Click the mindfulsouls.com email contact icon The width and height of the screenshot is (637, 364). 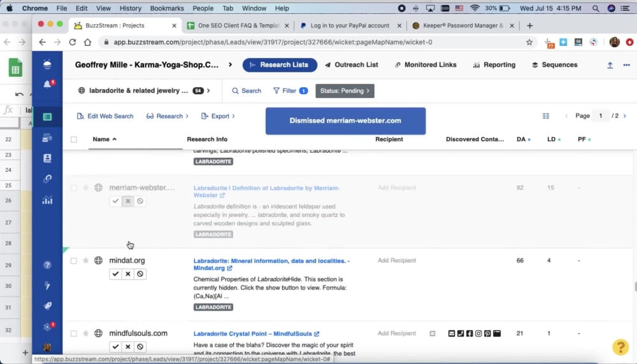(x=452, y=333)
